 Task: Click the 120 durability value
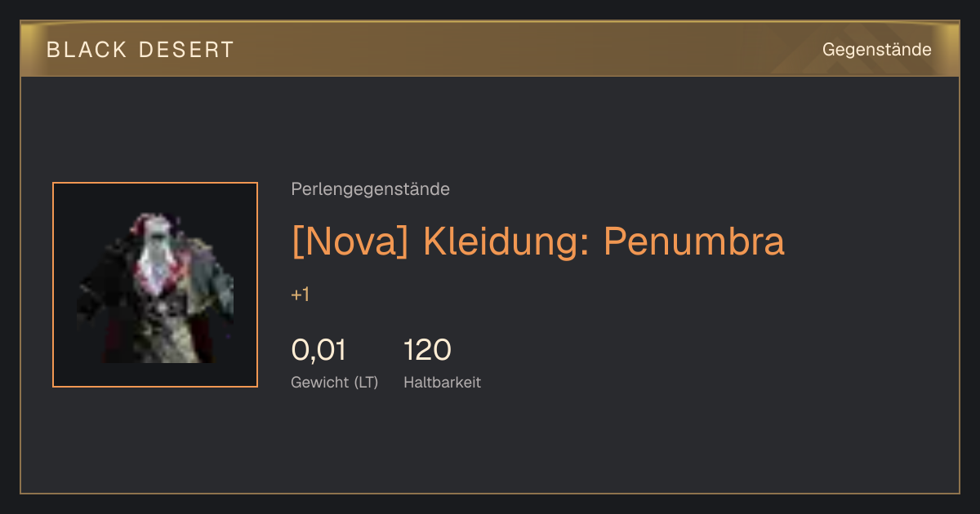tap(428, 350)
